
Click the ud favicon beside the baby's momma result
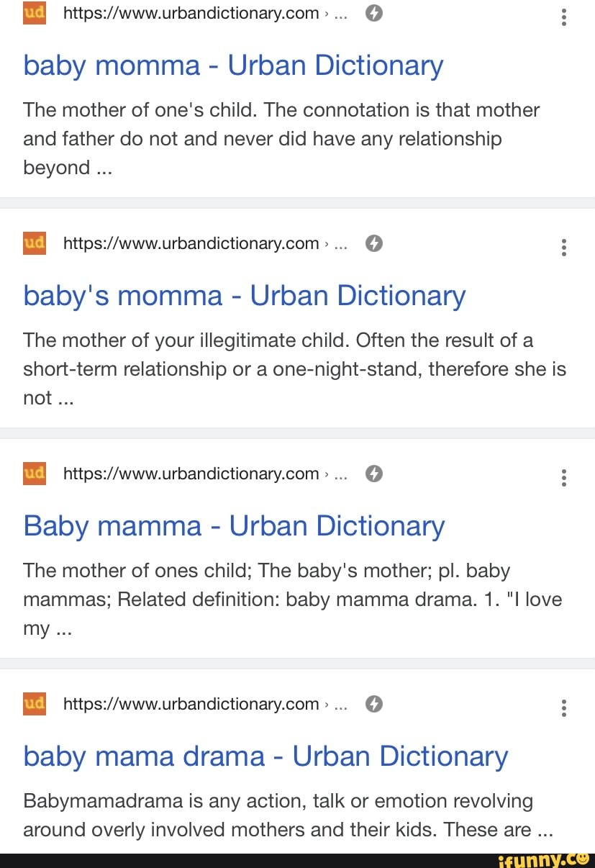click(x=35, y=243)
